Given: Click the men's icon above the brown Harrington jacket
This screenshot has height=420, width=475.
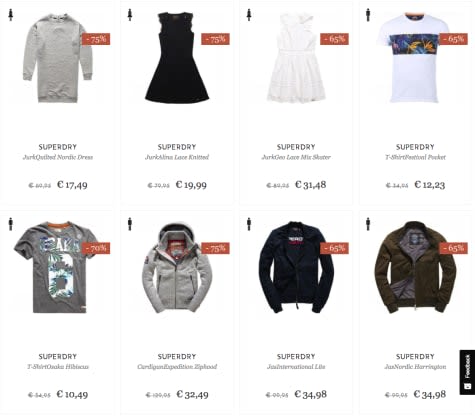Looking at the screenshot, I should coord(368,224).
